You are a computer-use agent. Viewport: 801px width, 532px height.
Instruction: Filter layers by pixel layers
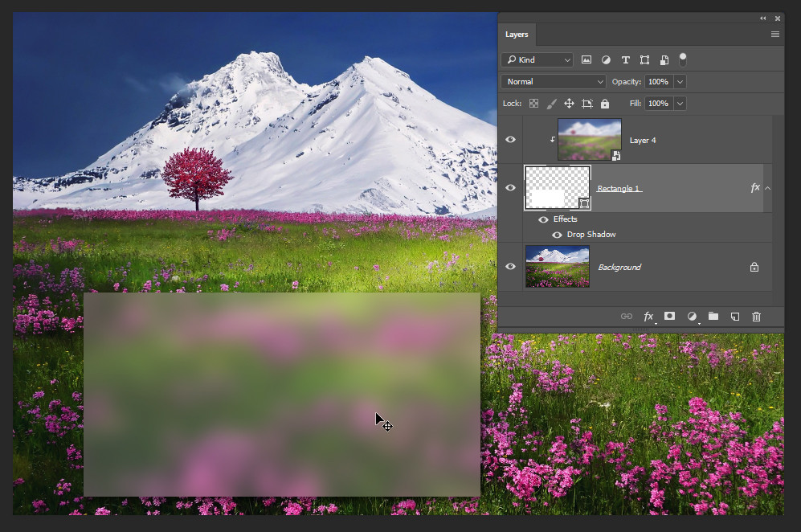point(586,59)
